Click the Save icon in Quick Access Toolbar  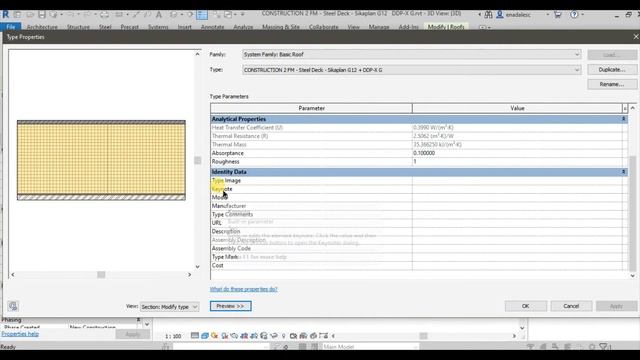[x=42, y=15]
